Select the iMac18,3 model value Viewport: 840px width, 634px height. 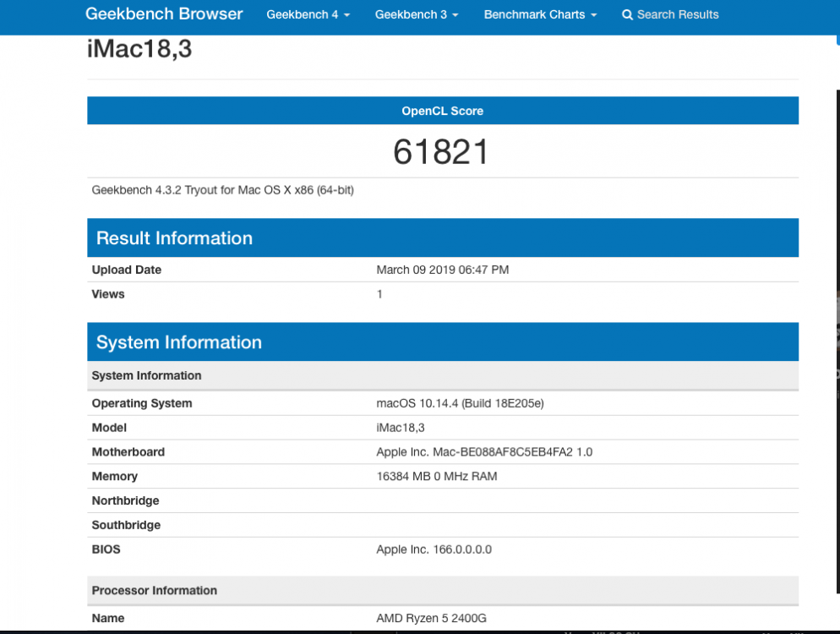pyautogui.click(x=401, y=428)
